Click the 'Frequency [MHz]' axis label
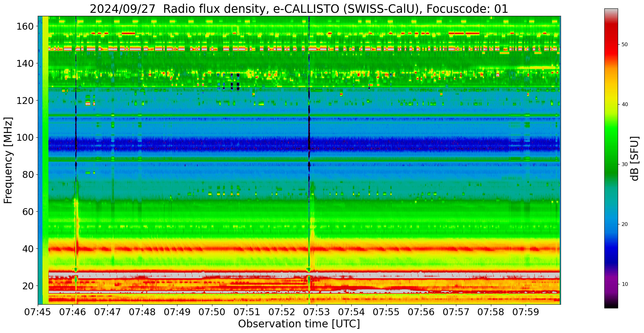The image size is (644, 333). tap(8, 160)
